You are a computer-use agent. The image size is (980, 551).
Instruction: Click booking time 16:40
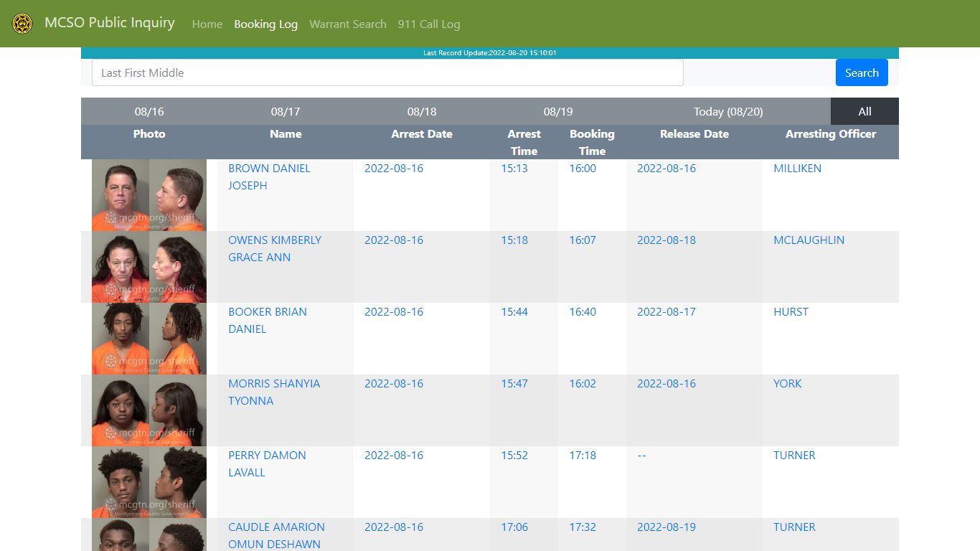click(583, 311)
